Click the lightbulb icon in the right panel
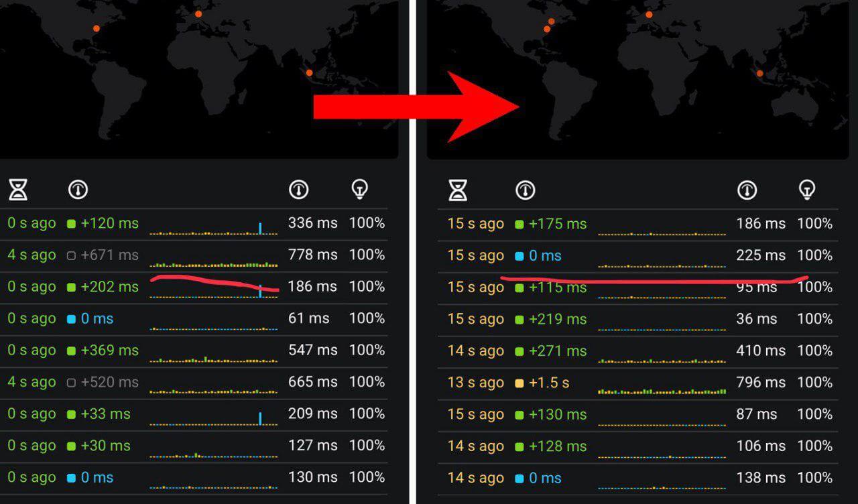 [808, 191]
